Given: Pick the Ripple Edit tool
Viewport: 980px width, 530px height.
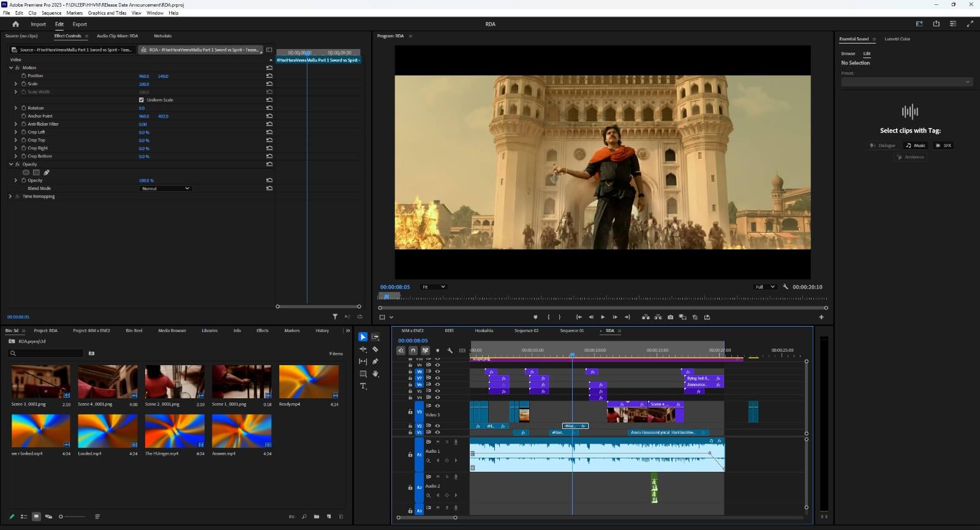Looking at the screenshot, I should click(x=363, y=349).
